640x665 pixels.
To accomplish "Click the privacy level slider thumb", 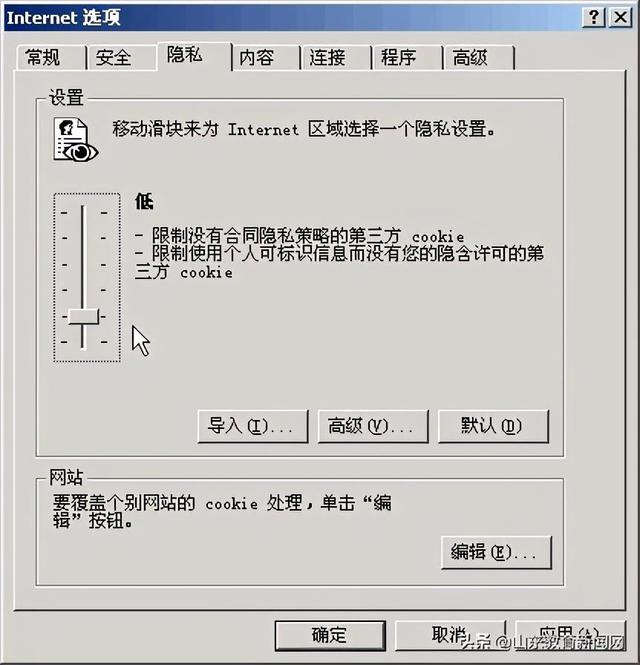I will (x=84, y=316).
